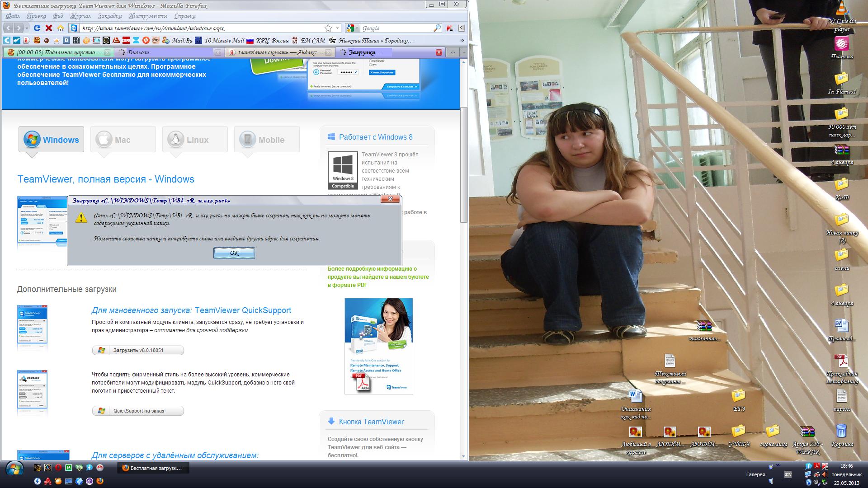868x488 pixels.
Task: Go to the Firefox home page icon
Action: [61, 28]
